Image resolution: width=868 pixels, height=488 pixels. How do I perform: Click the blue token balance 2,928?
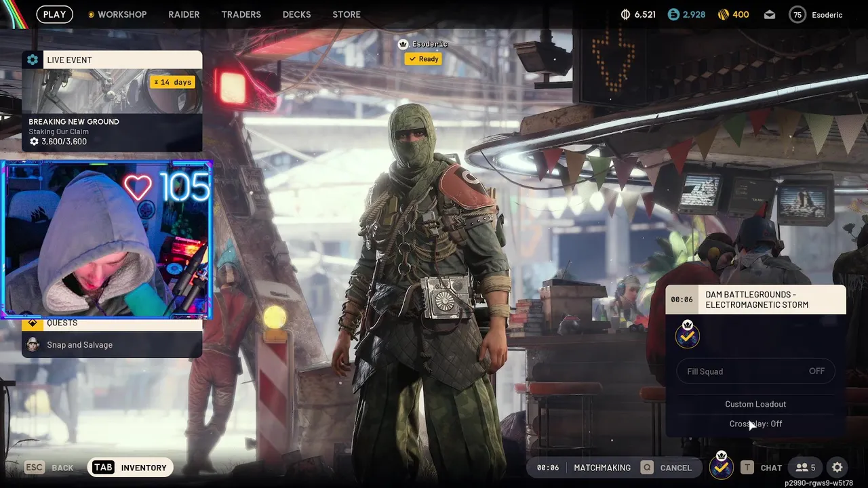686,14
